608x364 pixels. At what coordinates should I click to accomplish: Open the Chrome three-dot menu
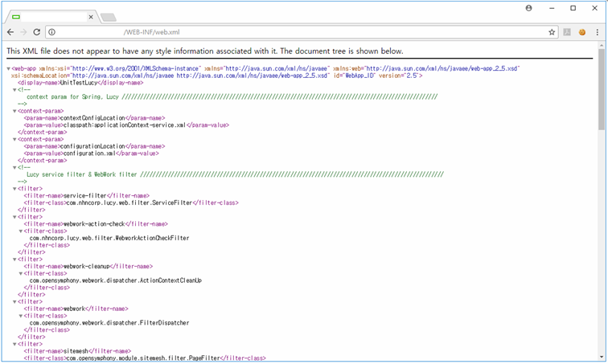coord(597,32)
